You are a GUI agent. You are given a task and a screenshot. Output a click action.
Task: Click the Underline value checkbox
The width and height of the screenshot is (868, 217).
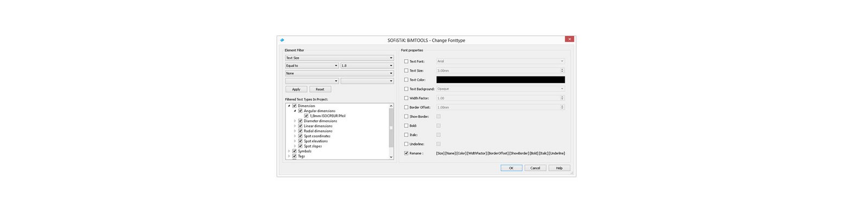click(438, 144)
